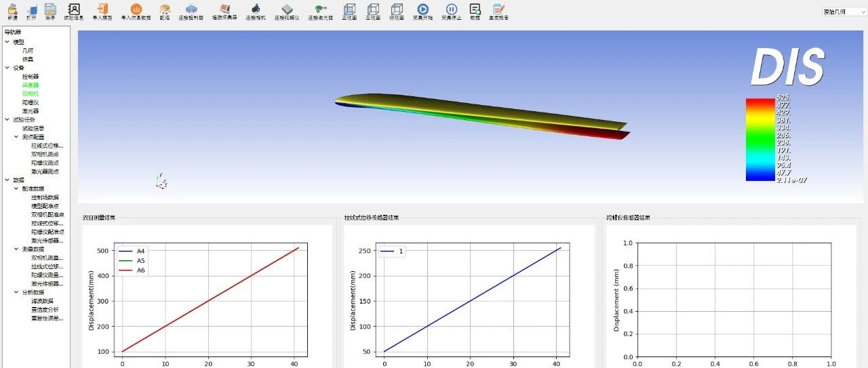Stop acquisition with the 采集停止 button
Screen dimensions: 868x368
(x=452, y=11)
